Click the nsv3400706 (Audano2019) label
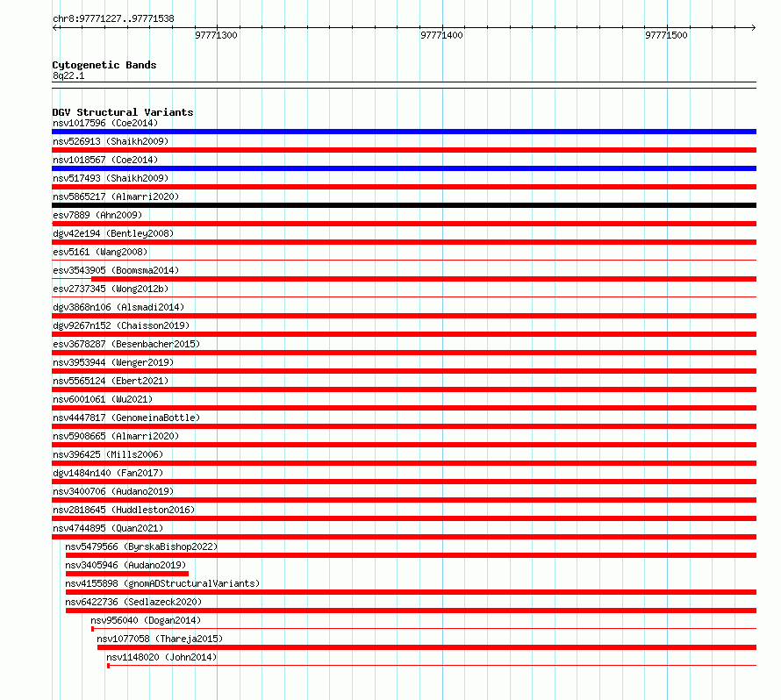Screen dimensions: 781x700 [x=113, y=491]
